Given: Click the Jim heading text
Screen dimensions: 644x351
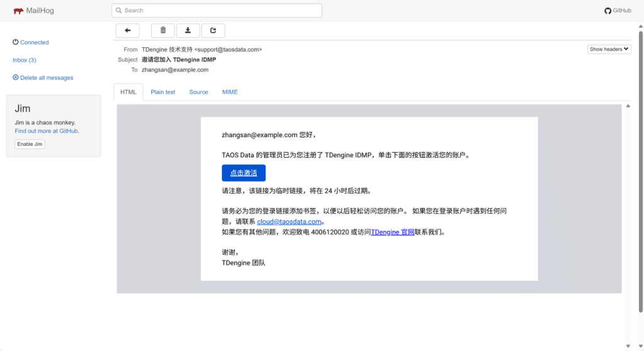Looking at the screenshot, I should tap(23, 108).
